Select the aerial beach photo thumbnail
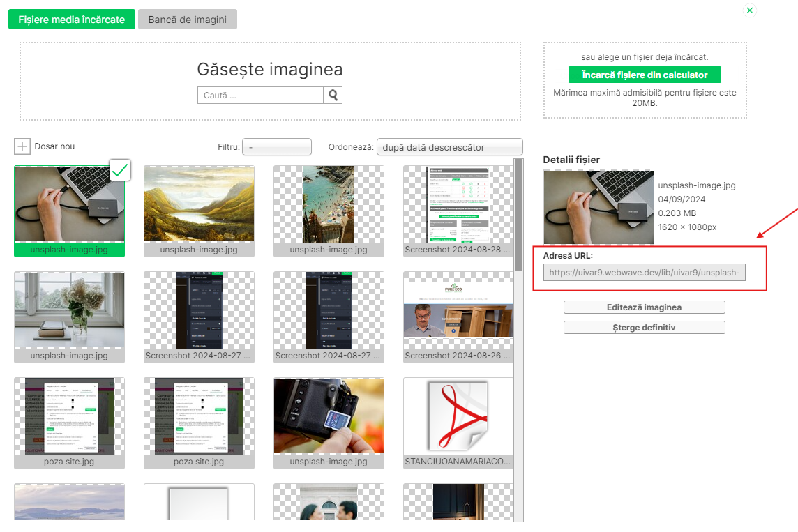This screenshot has width=798, height=532. [329, 204]
